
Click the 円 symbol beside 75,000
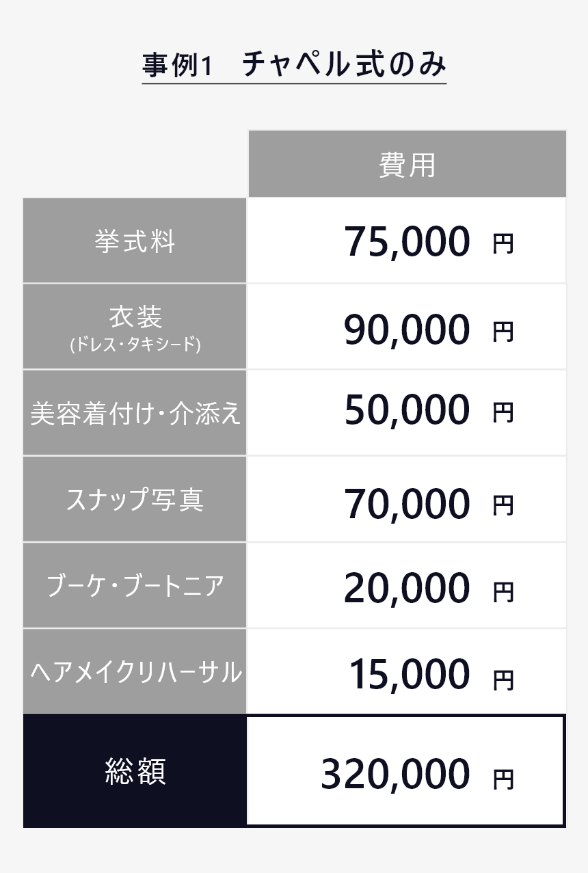click(x=503, y=244)
